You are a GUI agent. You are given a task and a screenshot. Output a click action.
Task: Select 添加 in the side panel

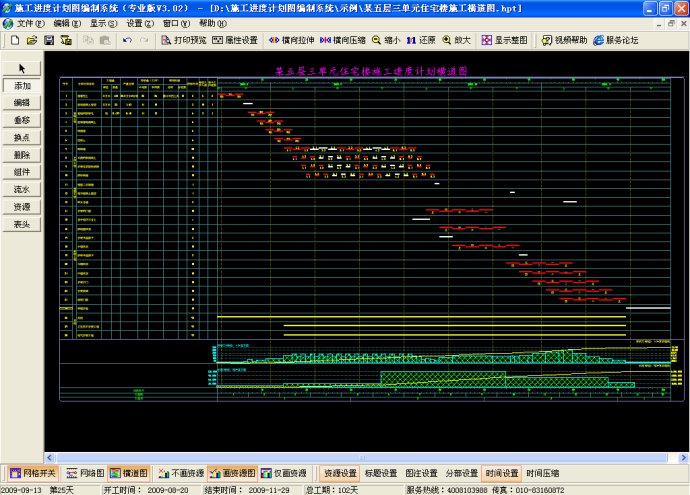tap(22, 85)
